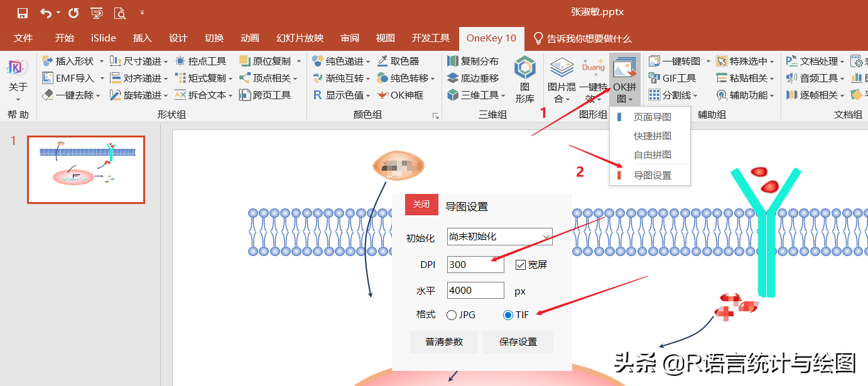Switch to the iSlide tab
This screenshot has width=868, height=386.
(x=104, y=38)
